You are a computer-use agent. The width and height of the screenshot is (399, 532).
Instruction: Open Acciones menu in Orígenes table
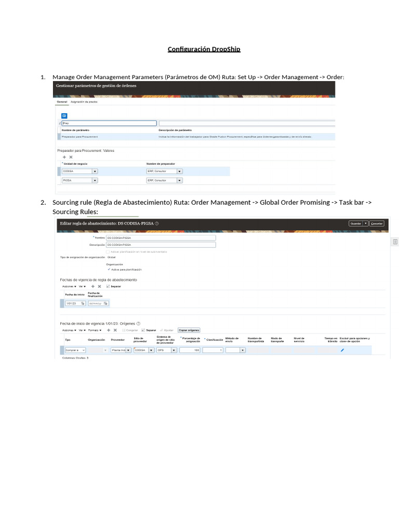pos(69,330)
